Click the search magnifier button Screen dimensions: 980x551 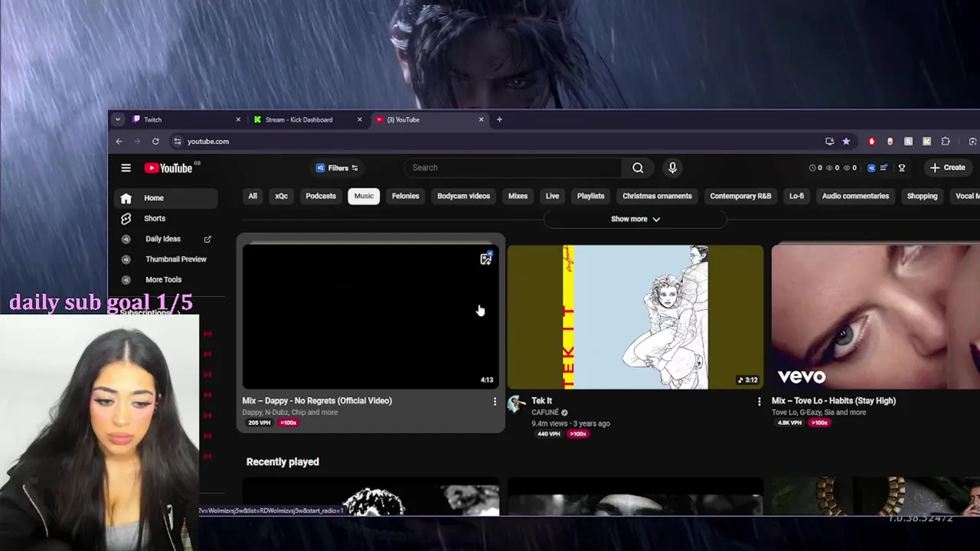point(638,168)
